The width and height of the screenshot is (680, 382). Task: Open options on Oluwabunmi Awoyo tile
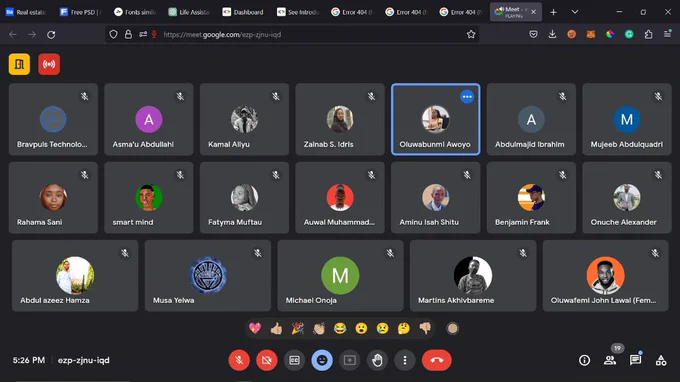[467, 97]
